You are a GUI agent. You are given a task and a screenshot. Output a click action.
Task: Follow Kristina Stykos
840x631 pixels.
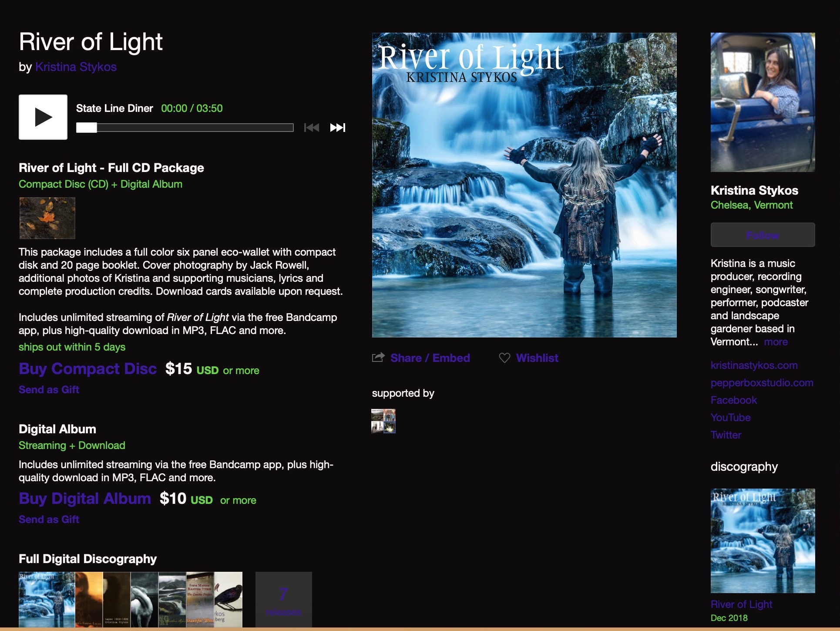[x=763, y=235]
